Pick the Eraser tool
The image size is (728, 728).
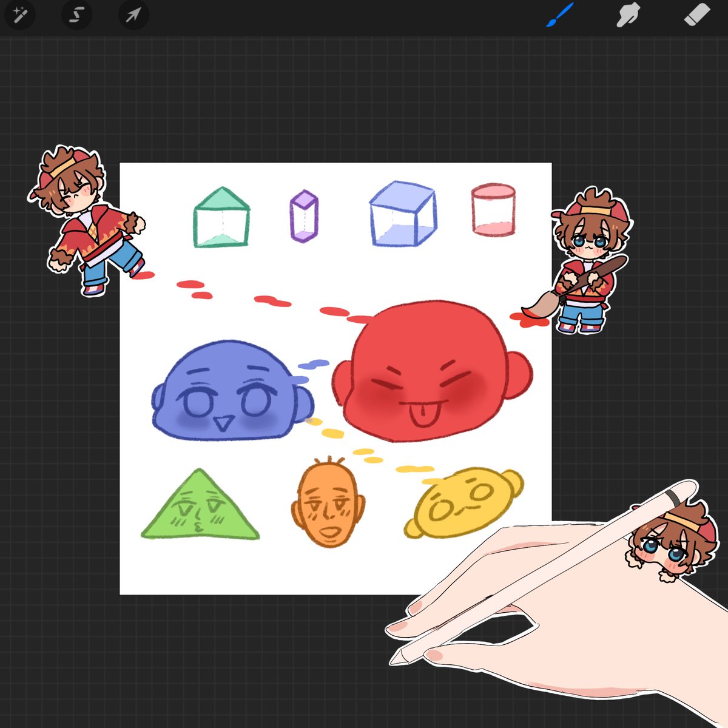click(697, 15)
